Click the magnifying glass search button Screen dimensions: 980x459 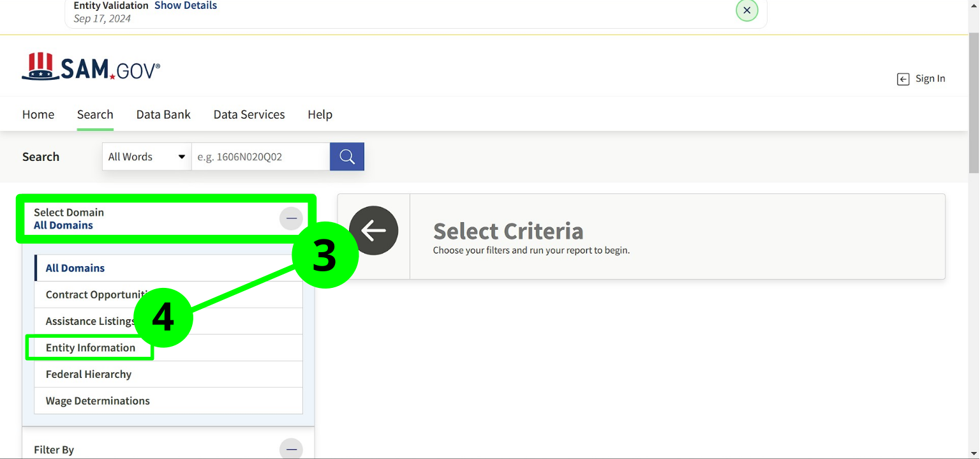pyautogui.click(x=347, y=156)
